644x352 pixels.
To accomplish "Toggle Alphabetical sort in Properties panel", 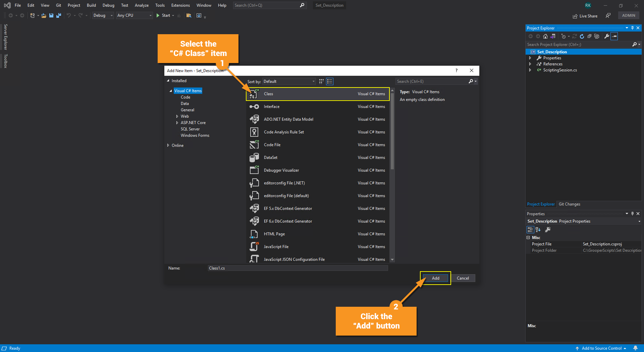I will coord(538,230).
